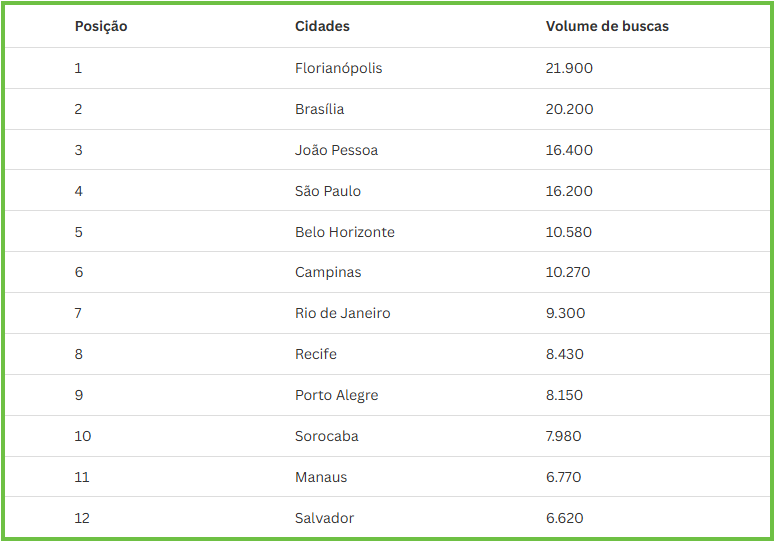Screen dimensions: 776x543
Task: Click position number 12 in the table
Action: point(82,518)
